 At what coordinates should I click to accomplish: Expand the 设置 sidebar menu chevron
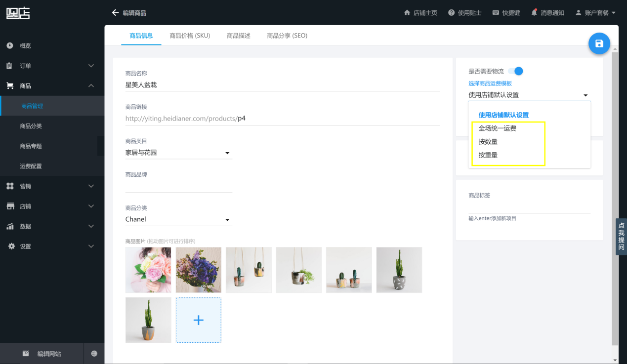(91, 246)
